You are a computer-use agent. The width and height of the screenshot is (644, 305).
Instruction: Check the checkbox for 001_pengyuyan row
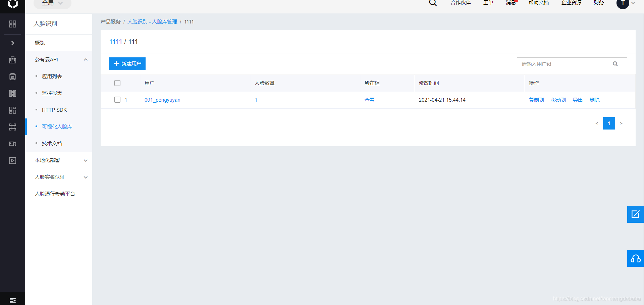pyautogui.click(x=117, y=100)
